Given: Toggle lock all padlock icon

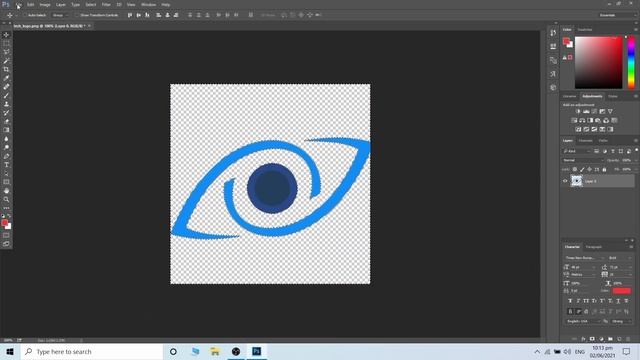Looking at the screenshot, I should point(604,169).
